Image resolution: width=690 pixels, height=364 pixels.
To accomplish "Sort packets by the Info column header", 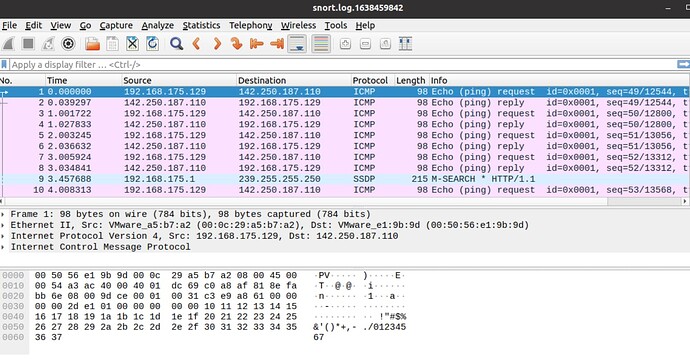I will [x=559, y=81].
